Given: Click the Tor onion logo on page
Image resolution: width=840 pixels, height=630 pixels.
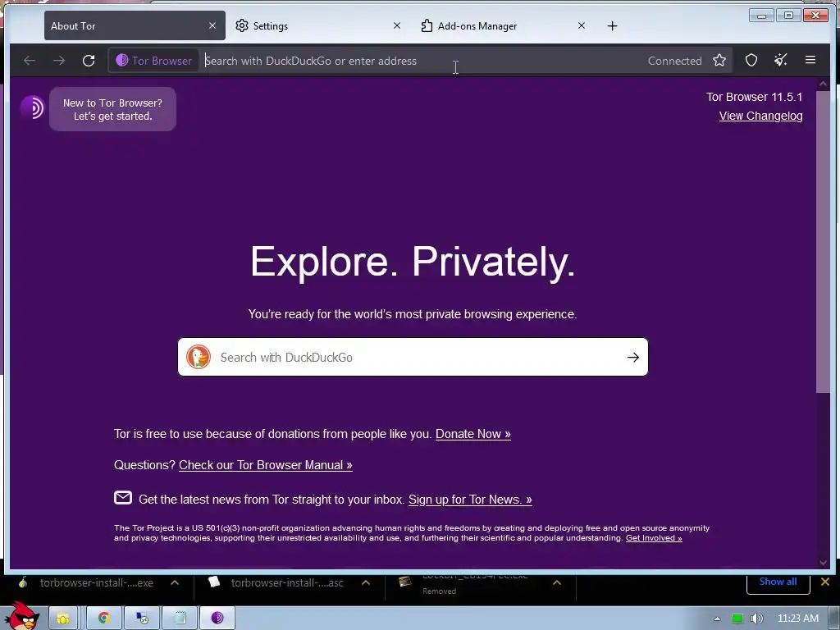Looking at the screenshot, I should coord(33,107).
